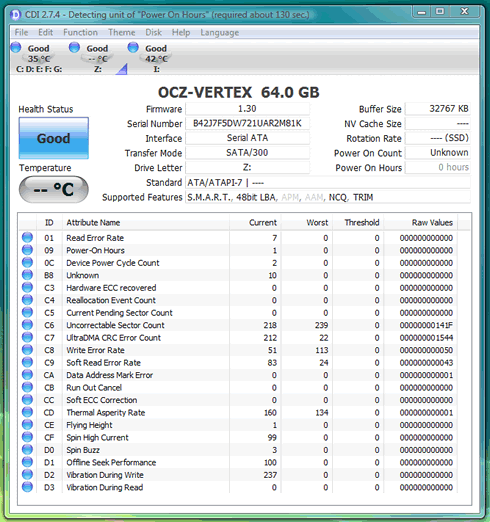
Task: Click the Transfer Mode SATA/300 field
Action: (247, 153)
